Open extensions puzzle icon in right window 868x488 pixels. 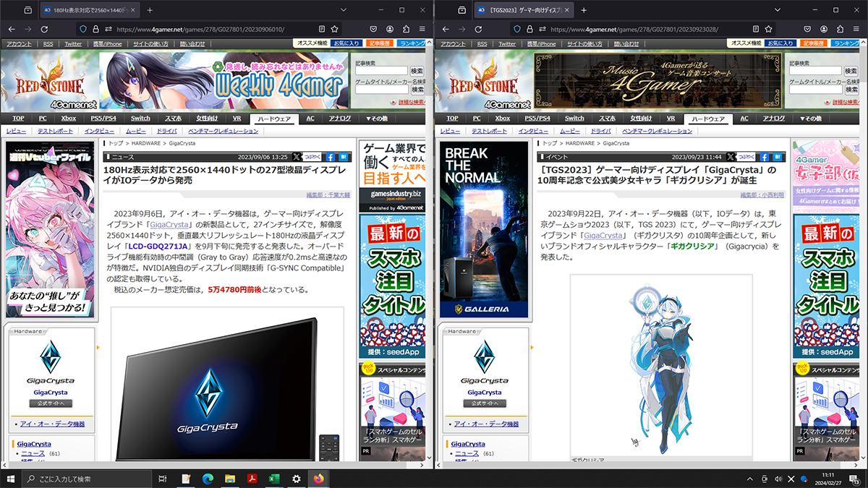click(841, 29)
